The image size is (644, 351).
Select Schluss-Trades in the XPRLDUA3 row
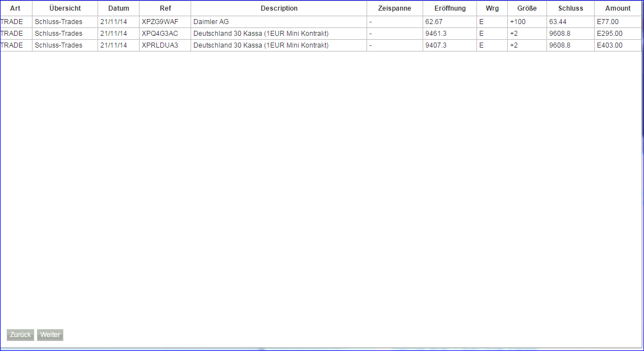pos(65,45)
